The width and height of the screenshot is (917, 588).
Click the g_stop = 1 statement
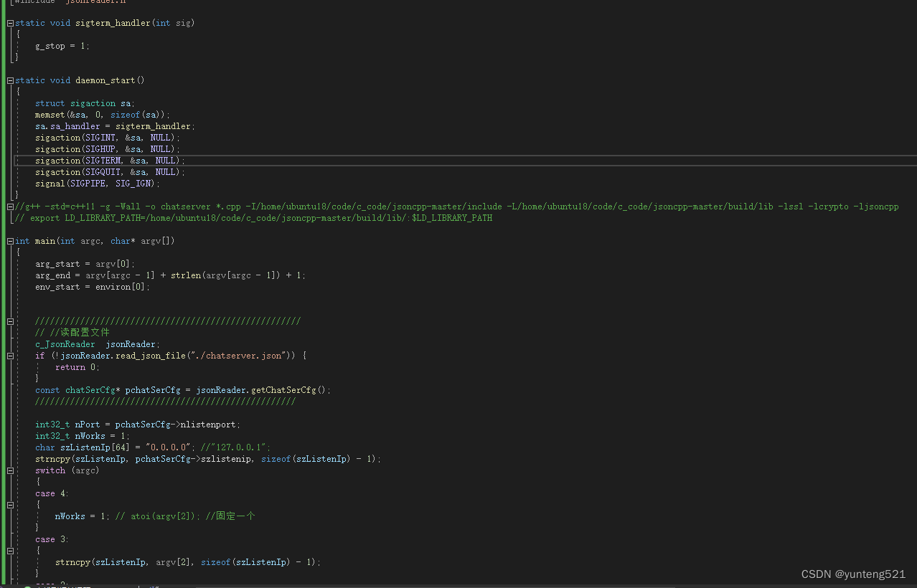(61, 45)
